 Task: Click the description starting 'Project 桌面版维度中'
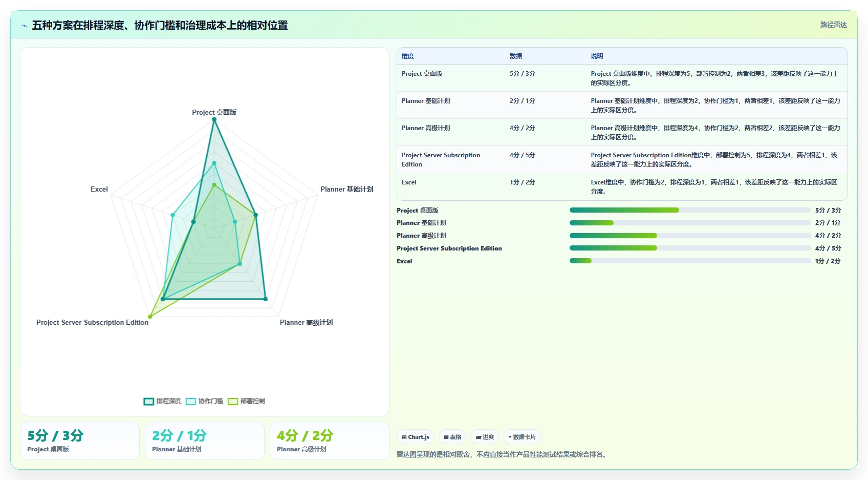point(714,78)
